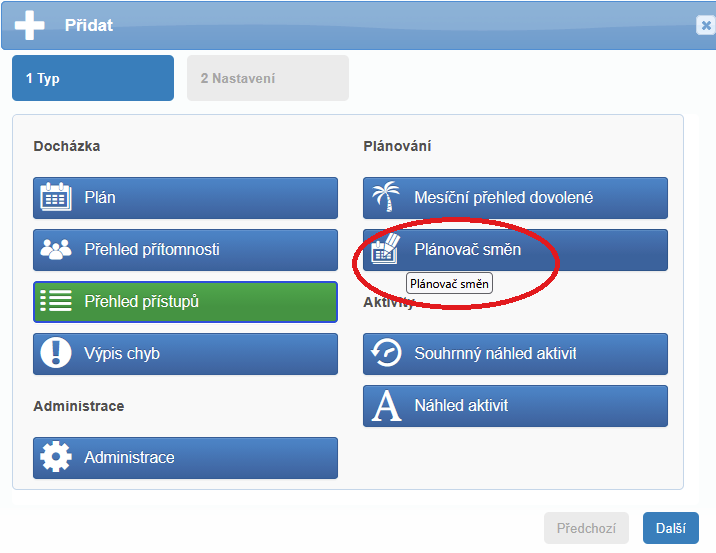The height and width of the screenshot is (553, 716).
Task: Click the letter A activity icon
Action: [386, 406]
